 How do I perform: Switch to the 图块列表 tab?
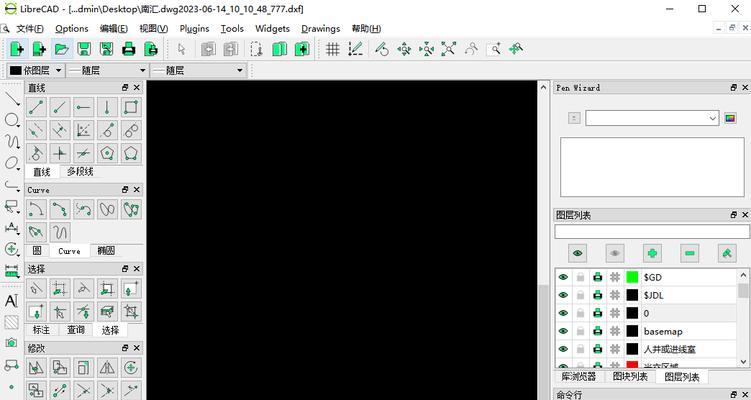[630, 377]
